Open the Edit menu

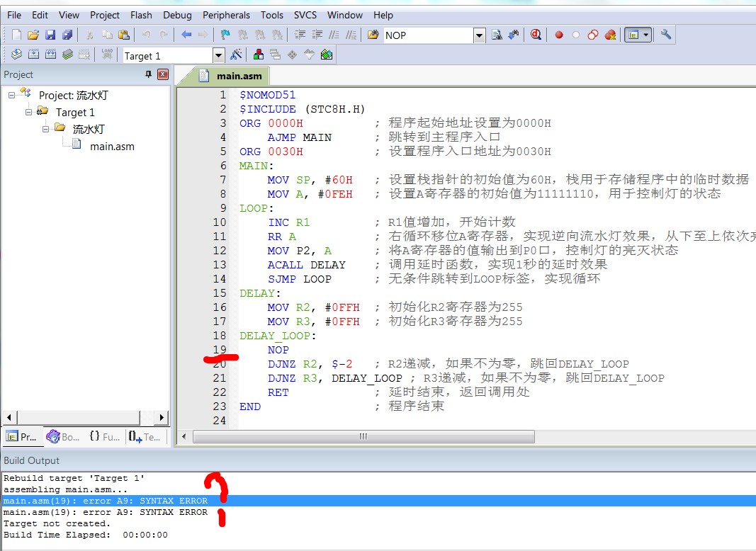(x=40, y=15)
